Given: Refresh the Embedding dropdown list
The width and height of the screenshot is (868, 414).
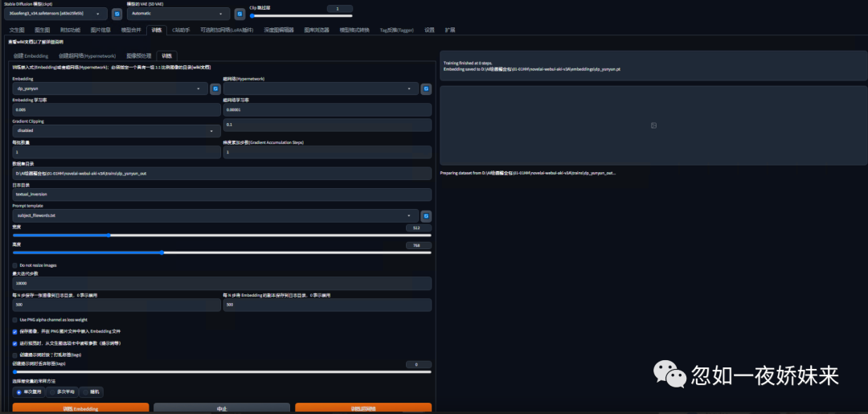Looking at the screenshot, I should pos(215,88).
